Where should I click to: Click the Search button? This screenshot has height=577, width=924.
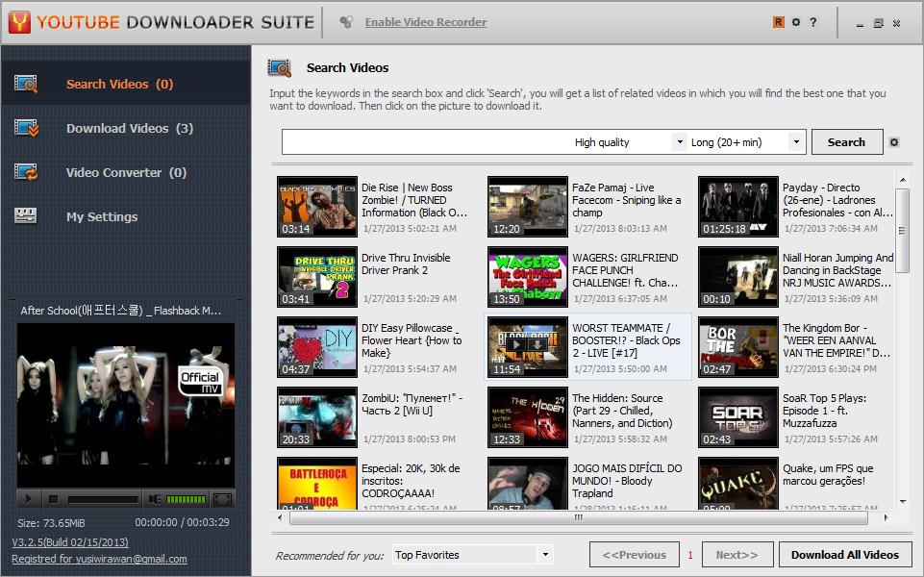pos(847,142)
